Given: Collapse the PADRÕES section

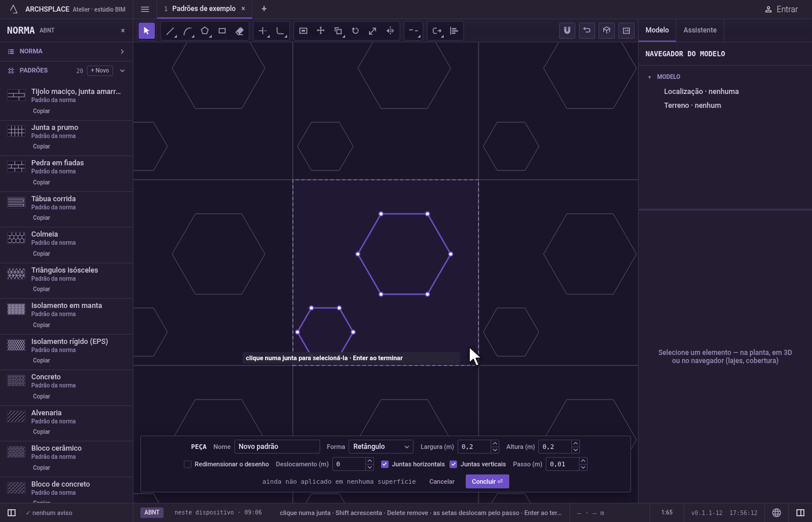Looking at the screenshot, I should click(x=122, y=71).
